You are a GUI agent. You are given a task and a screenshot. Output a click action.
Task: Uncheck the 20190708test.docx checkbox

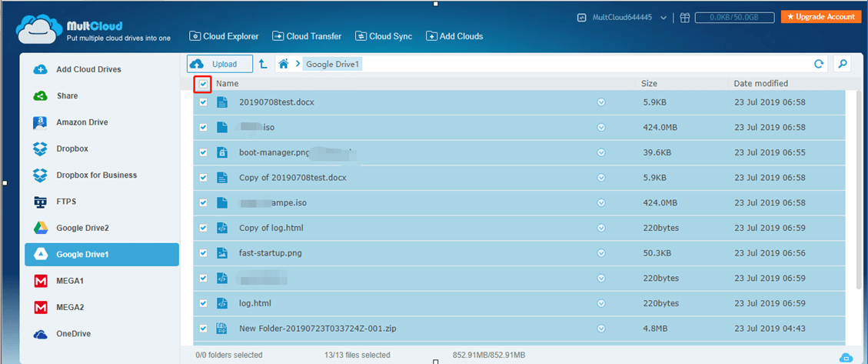[x=203, y=102]
